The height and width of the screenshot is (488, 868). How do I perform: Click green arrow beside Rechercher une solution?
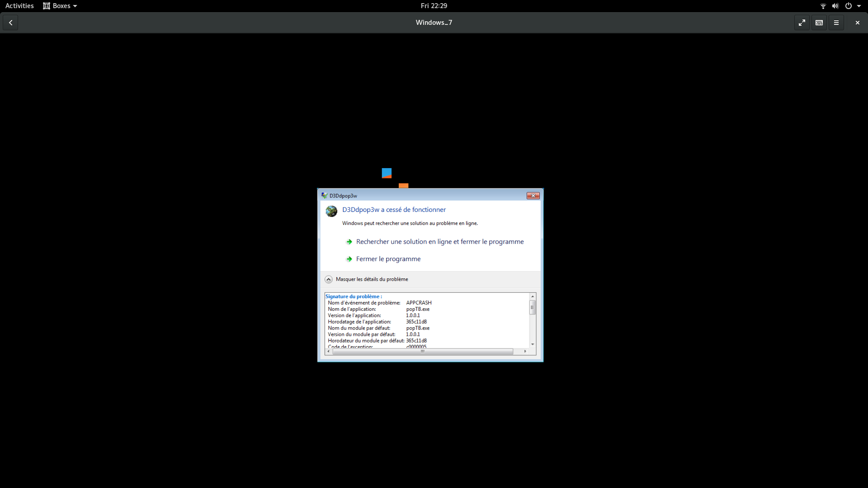(349, 242)
